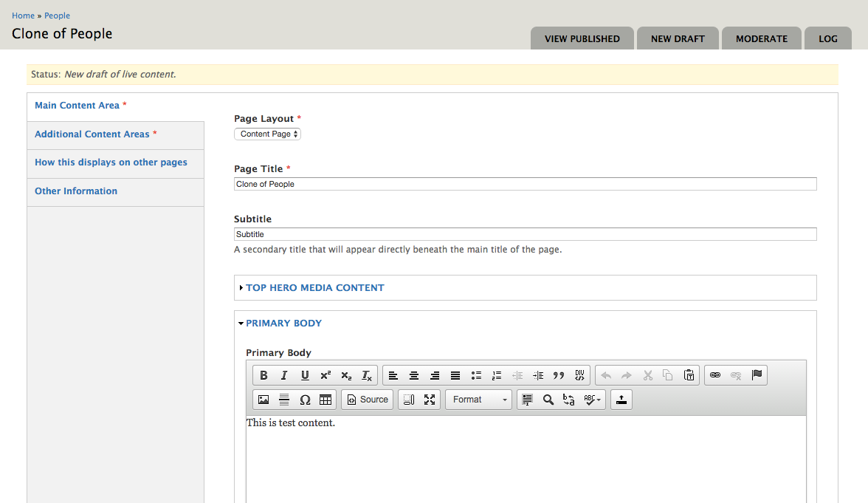Toggle bold formatting in editor toolbar
Screen dimensions: 868x503
pos(263,375)
